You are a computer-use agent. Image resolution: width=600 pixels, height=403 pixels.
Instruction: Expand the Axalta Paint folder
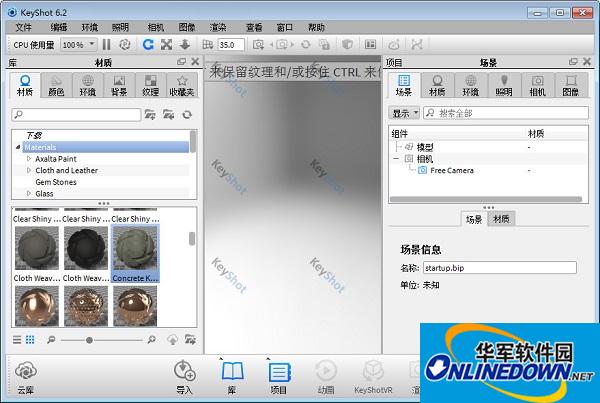point(29,158)
